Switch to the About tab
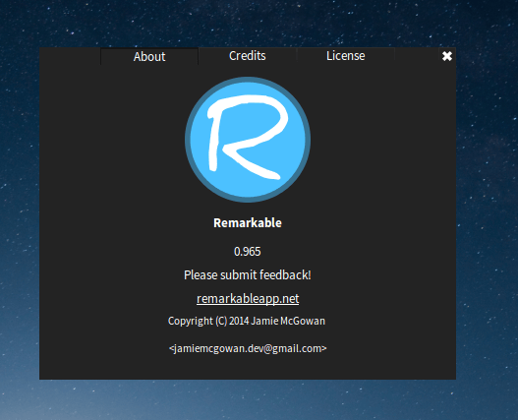Viewport: 518px width, 420px height. pos(149,56)
